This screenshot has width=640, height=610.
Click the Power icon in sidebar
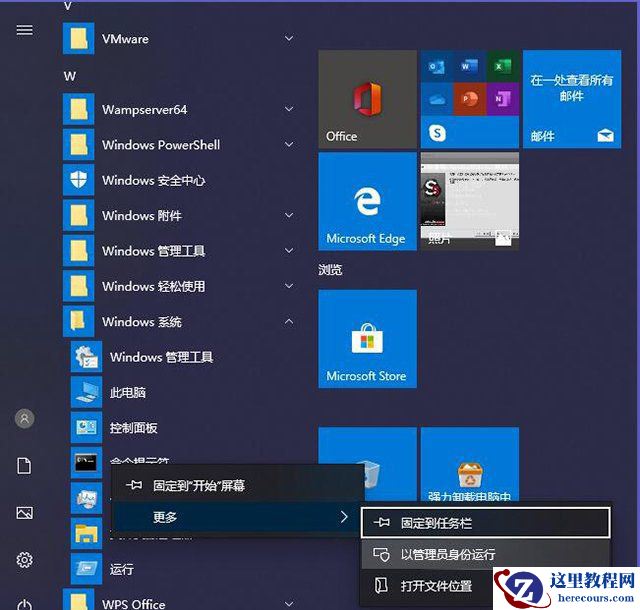tap(24, 605)
